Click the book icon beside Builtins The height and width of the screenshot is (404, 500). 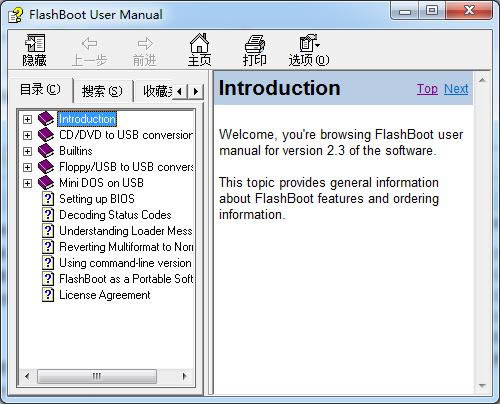[46, 151]
